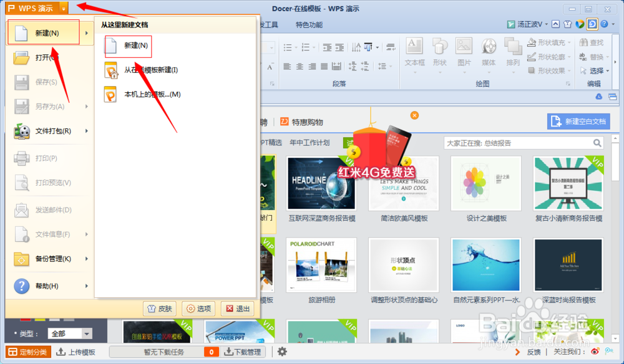Open the 类型 全部 dropdown

[x=70, y=334]
